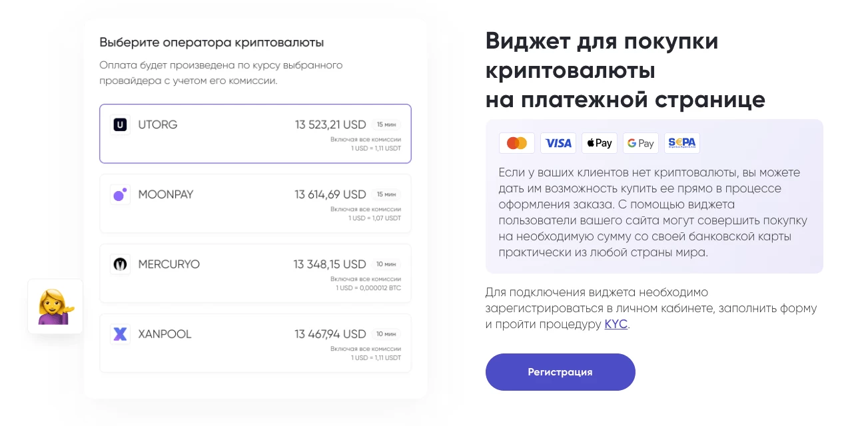The height and width of the screenshot is (426, 868).
Task: Click the 13 614,69 USD MoonPay amount
Action: [330, 194]
